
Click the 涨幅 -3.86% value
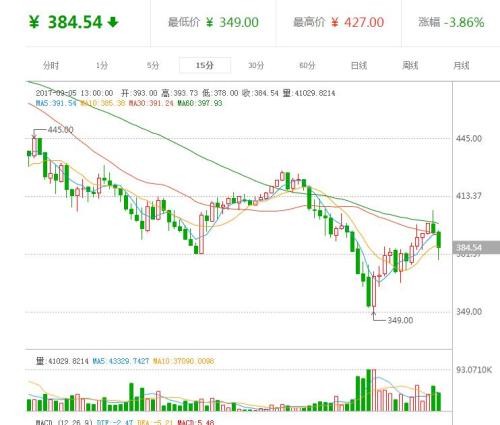pos(464,23)
